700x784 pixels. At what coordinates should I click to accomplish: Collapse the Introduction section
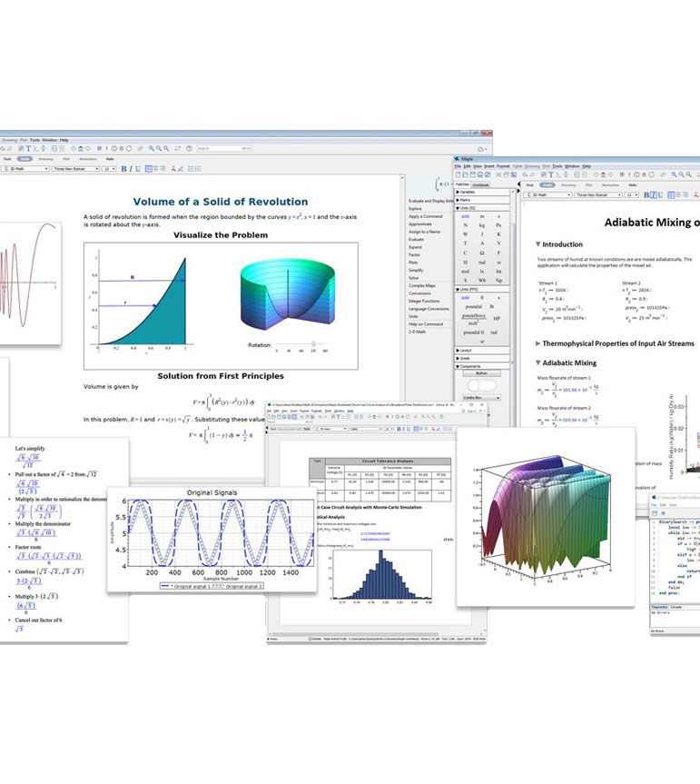click(x=537, y=244)
